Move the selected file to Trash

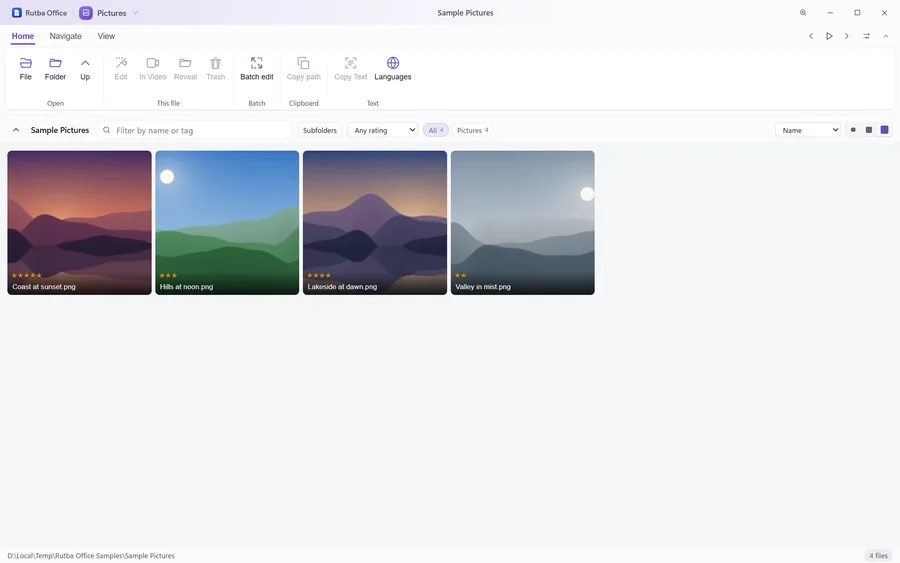(215, 68)
